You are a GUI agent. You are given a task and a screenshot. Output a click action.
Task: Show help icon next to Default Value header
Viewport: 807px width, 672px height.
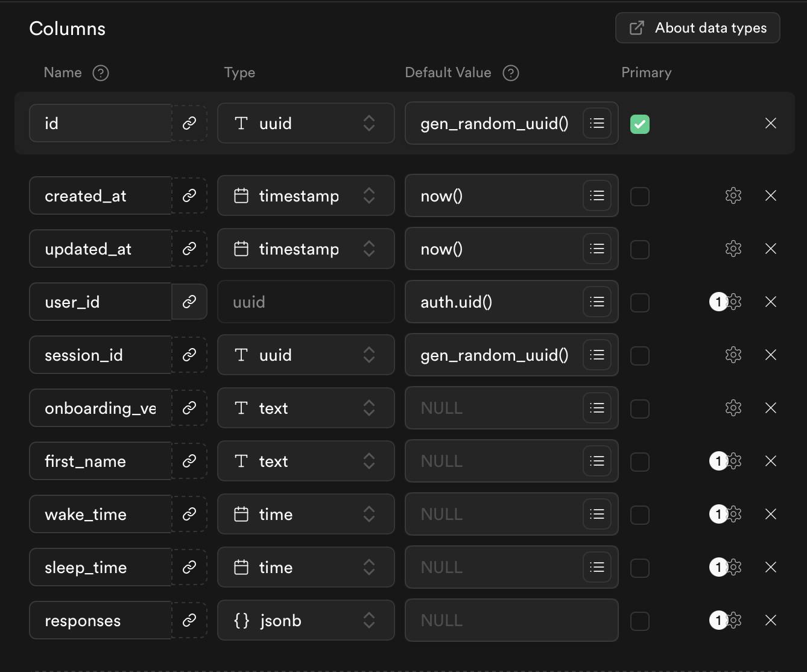(x=511, y=73)
